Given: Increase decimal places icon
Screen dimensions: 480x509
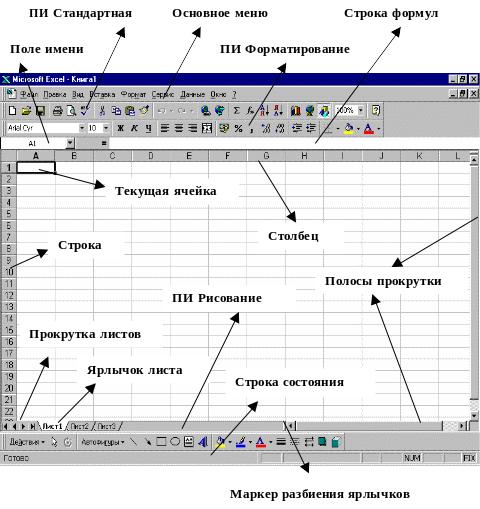Looking at the screenshot, I should (x=266, y=128).
